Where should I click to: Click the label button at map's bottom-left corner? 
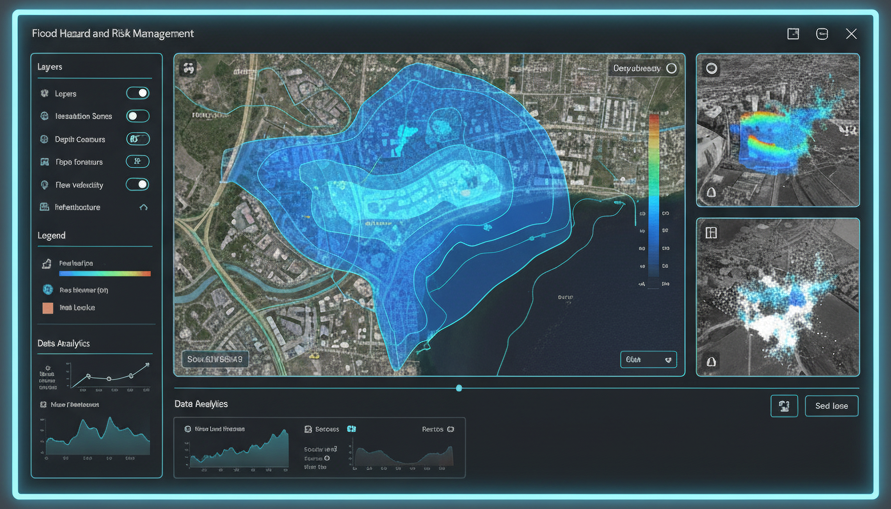(x=214, y=359)
